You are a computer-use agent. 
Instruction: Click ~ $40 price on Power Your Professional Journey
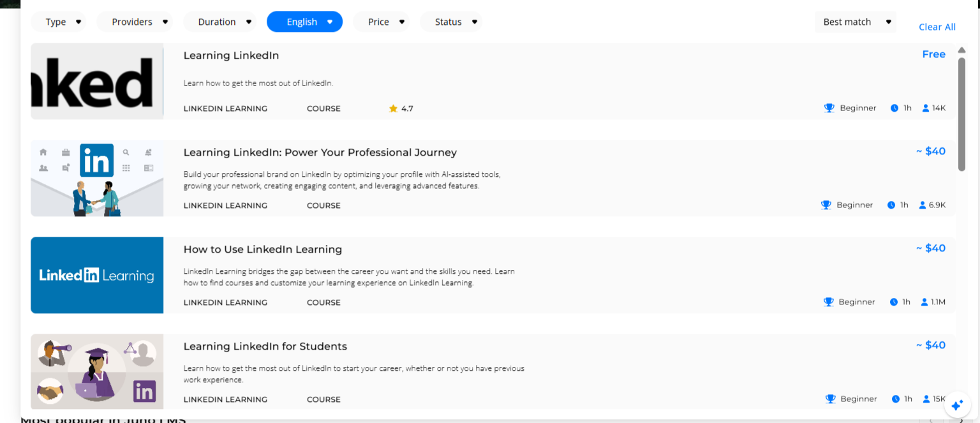coord(931,152)
